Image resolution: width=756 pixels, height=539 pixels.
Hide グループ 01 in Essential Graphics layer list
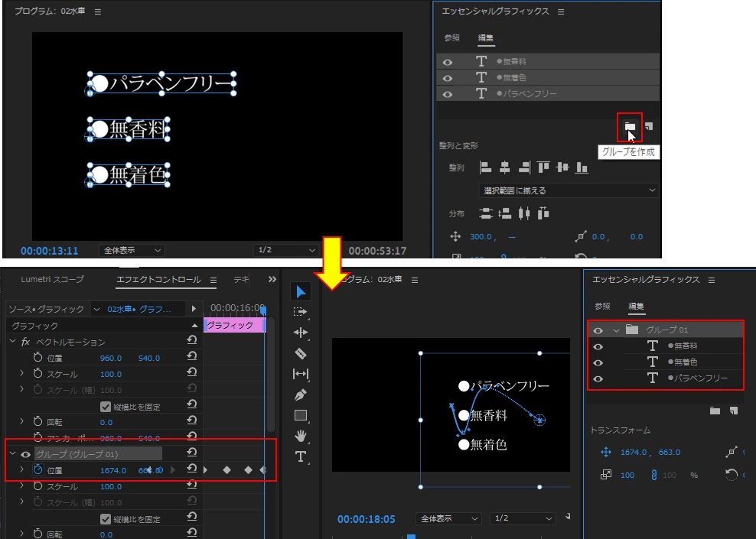[598, 330]
